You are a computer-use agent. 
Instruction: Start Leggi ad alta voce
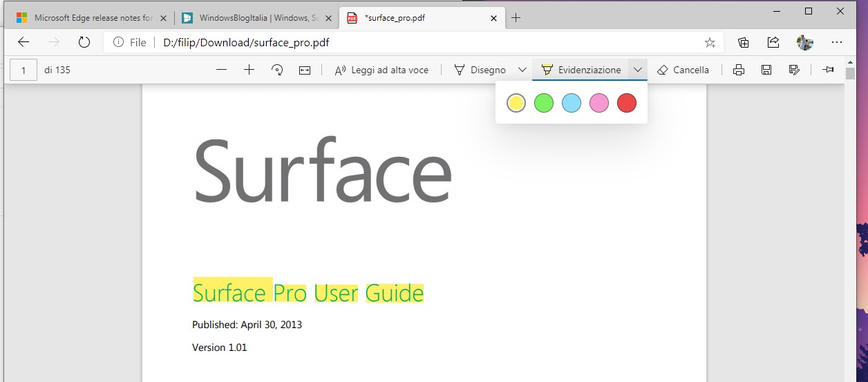(x=381, y=70)
